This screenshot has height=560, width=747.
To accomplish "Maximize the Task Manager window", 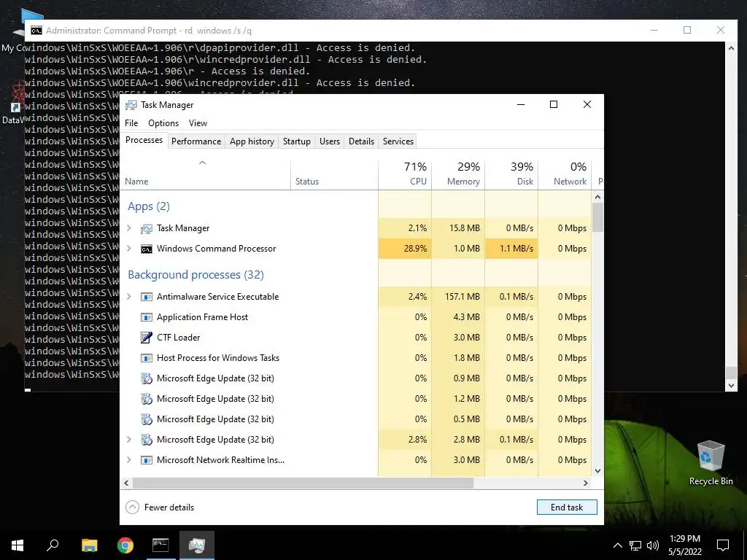I will tap(554, 105).
